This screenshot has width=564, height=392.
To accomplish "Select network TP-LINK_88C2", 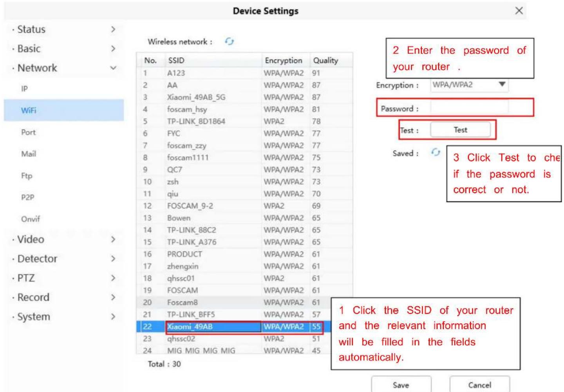I will click(x=245, y=230).
